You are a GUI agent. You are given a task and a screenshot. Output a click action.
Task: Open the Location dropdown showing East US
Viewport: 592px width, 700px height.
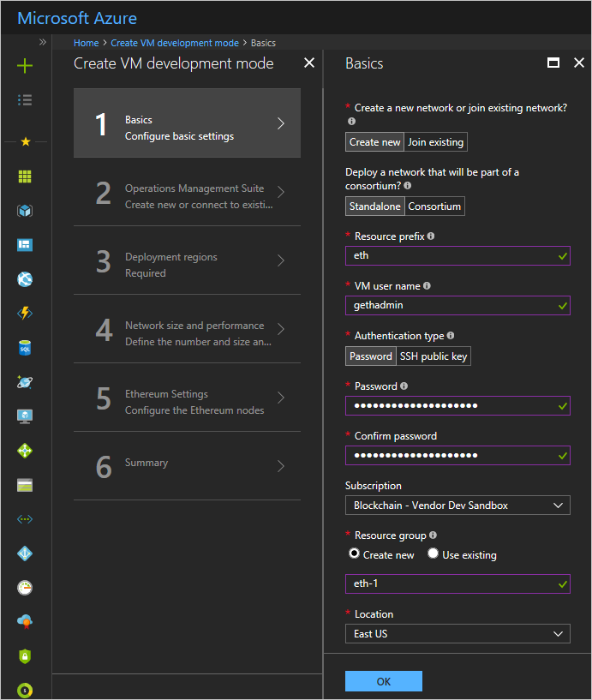(457, 634)
